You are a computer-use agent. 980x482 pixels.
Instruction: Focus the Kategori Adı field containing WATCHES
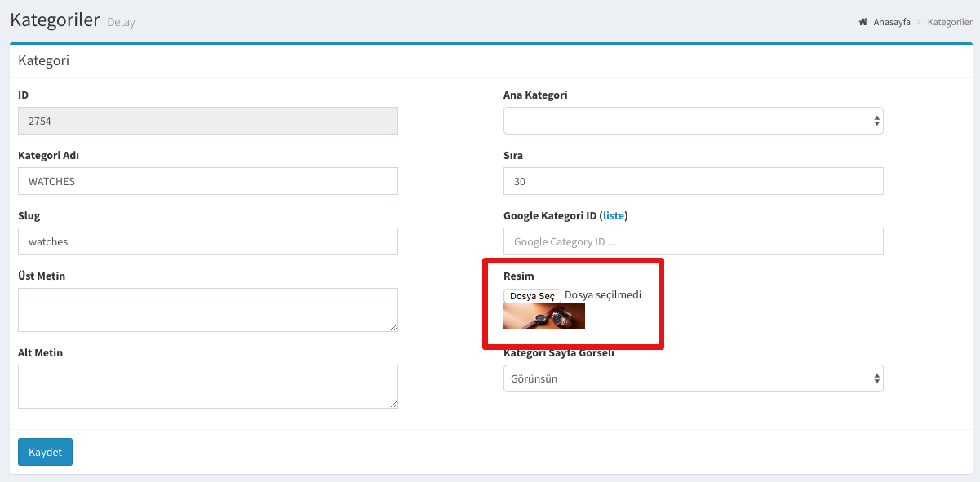(x=207, y=181)
